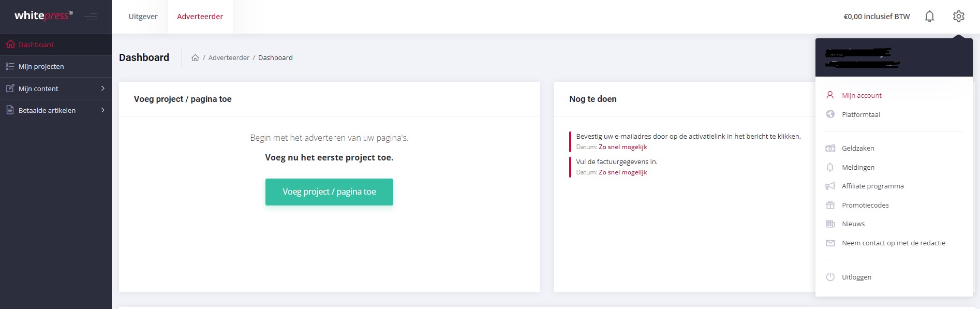Go to Promotiecodes menu entry
980x309 pixels.
tap(865, 205)
